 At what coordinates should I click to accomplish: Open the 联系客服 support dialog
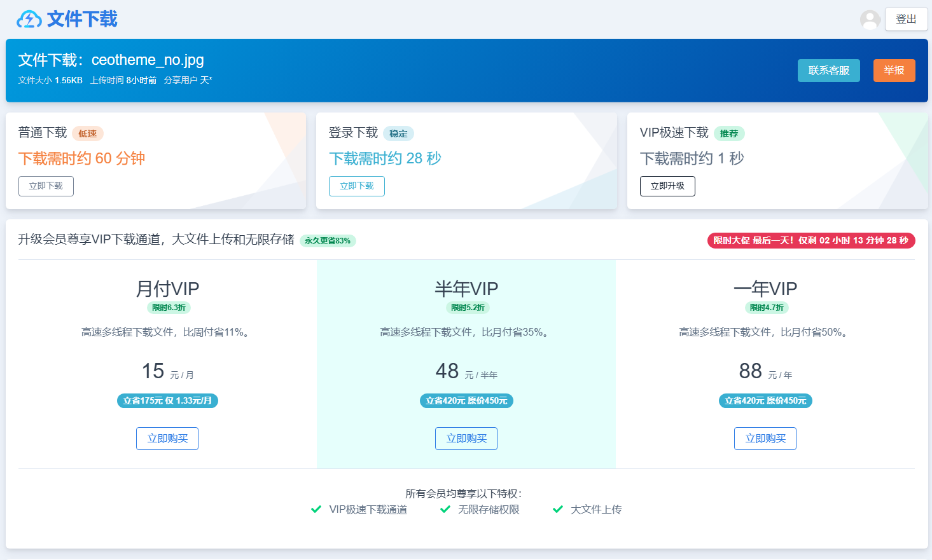828,71
